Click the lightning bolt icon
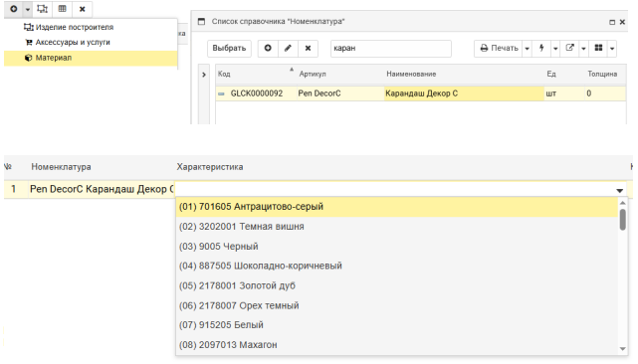638x364 pixels. [x=541, y=48]
